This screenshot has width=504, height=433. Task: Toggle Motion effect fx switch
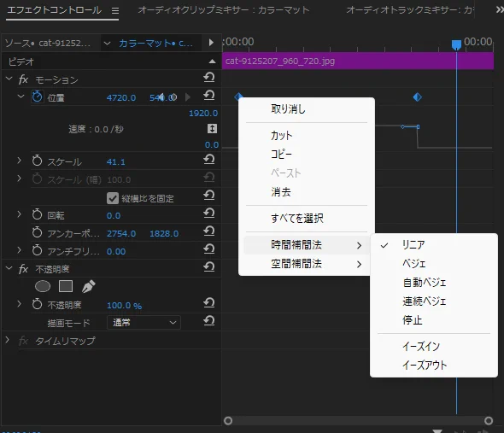[x=23, y=79]
